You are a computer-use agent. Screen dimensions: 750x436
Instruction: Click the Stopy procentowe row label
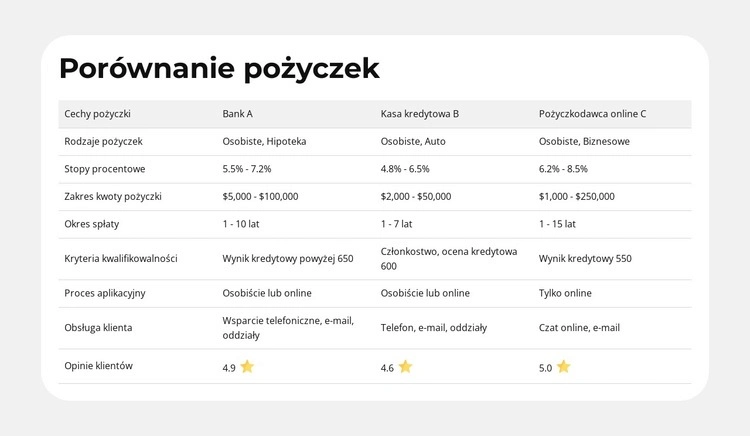tap(104, 169)
